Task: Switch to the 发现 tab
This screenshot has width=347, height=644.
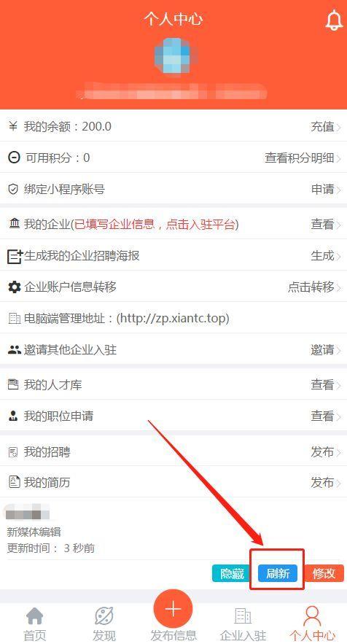Action: click(x=104, y=624)
